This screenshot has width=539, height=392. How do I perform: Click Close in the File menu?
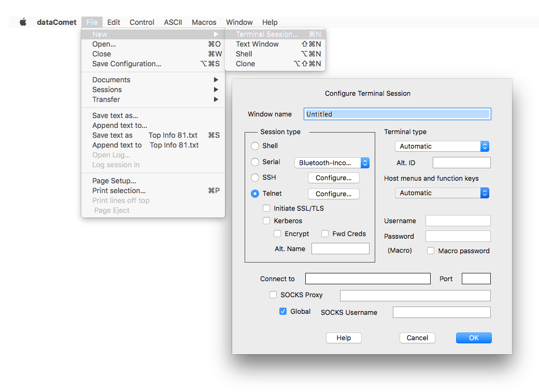click(153, 54)
